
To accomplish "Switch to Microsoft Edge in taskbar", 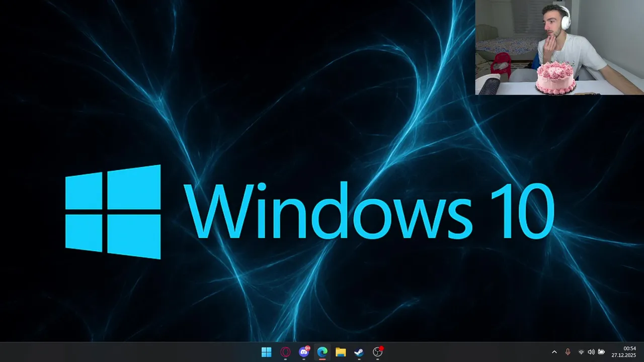I will point(322,352).
